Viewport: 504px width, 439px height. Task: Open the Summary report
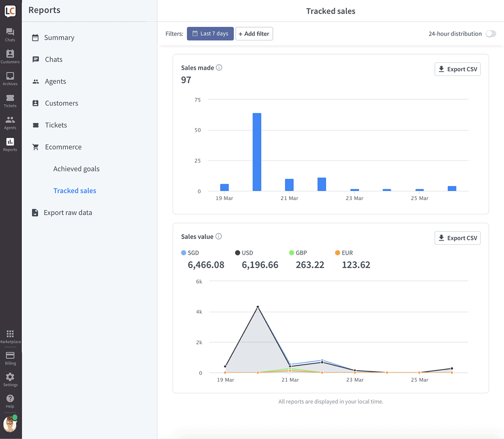[x=59, y=37]
